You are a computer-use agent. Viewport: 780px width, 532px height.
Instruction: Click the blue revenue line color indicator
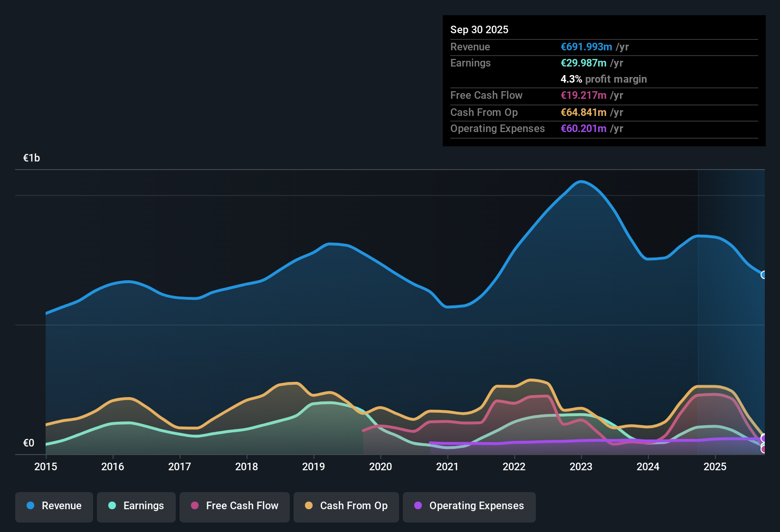pos(29,506)
